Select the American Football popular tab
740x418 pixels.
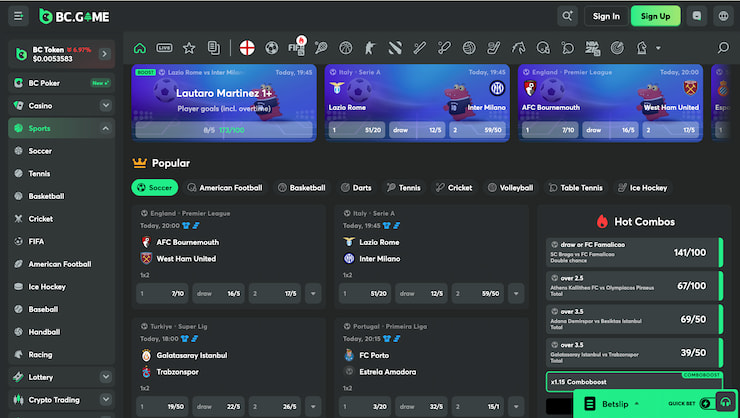(x=223, y=187)
